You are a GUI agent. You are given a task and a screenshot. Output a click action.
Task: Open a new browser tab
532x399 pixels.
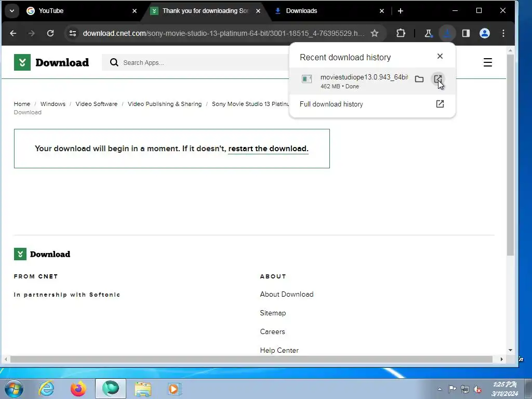tap(401, 11)
